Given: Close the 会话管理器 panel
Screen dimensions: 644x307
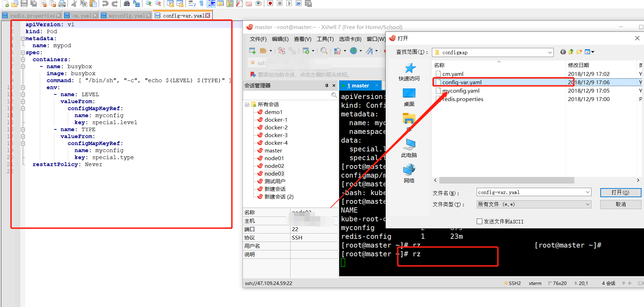Looking at the screenshot, I should tap(334, 85).
